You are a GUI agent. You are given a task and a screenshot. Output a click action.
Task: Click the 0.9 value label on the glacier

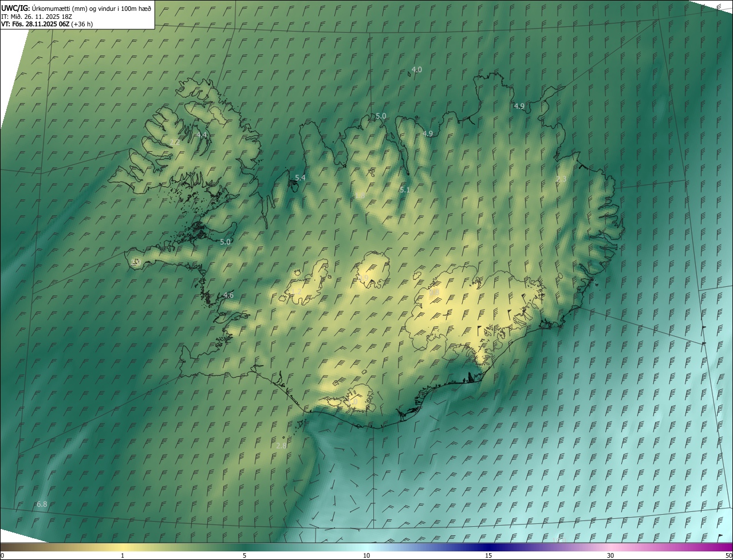(x=363, y=278)
